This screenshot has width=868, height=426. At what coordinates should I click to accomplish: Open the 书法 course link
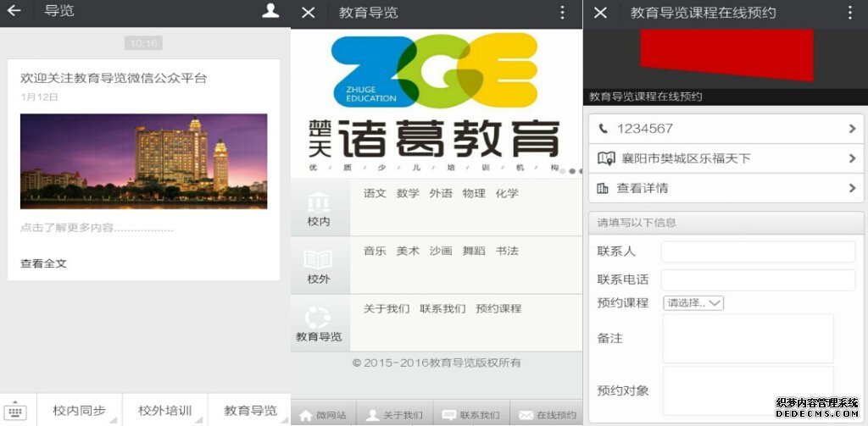[x=507, y=252]
